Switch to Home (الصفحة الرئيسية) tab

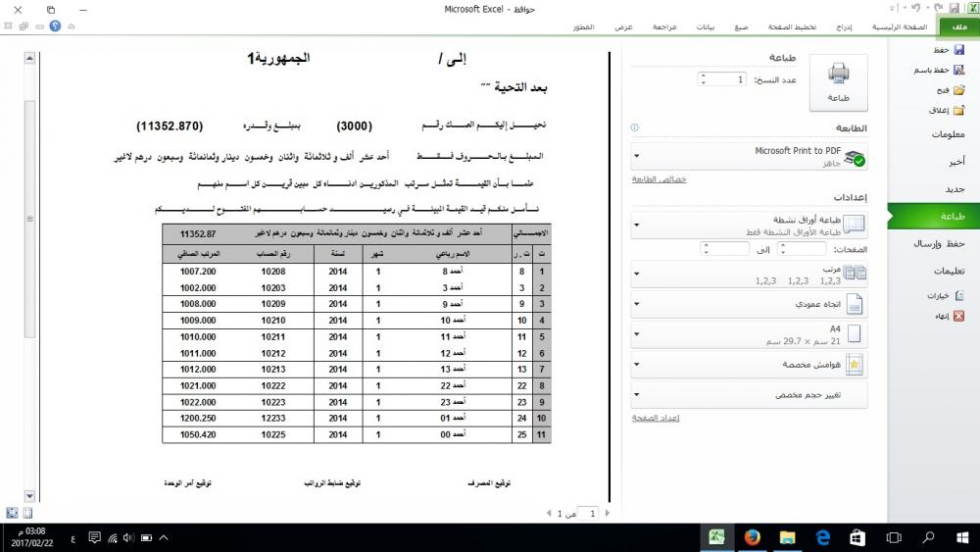tap(900, 26)
